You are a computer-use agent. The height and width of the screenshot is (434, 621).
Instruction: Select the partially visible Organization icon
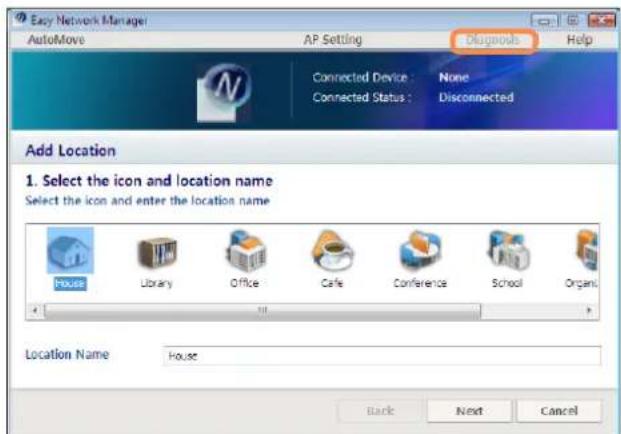587,251
